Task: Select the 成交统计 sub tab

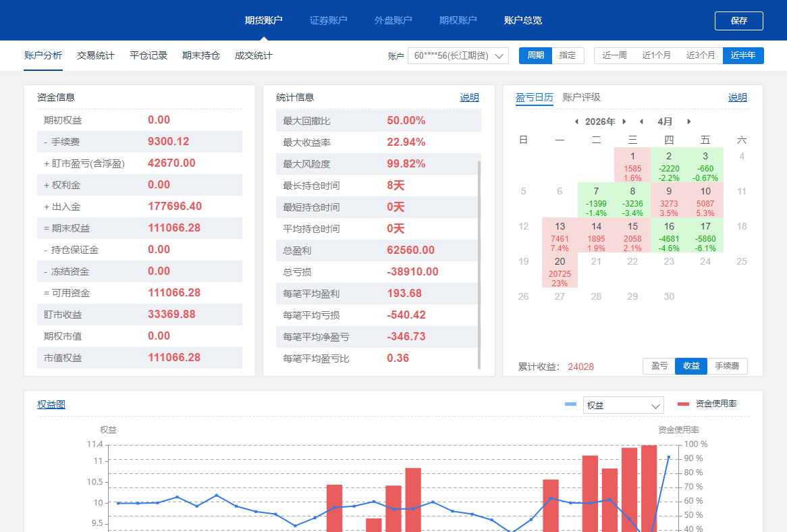Action: [x=254, y=55]
